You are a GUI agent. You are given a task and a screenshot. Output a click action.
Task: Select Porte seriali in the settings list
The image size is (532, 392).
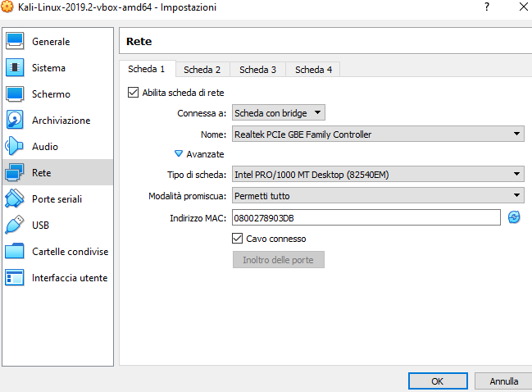click(x=57, y=199)
